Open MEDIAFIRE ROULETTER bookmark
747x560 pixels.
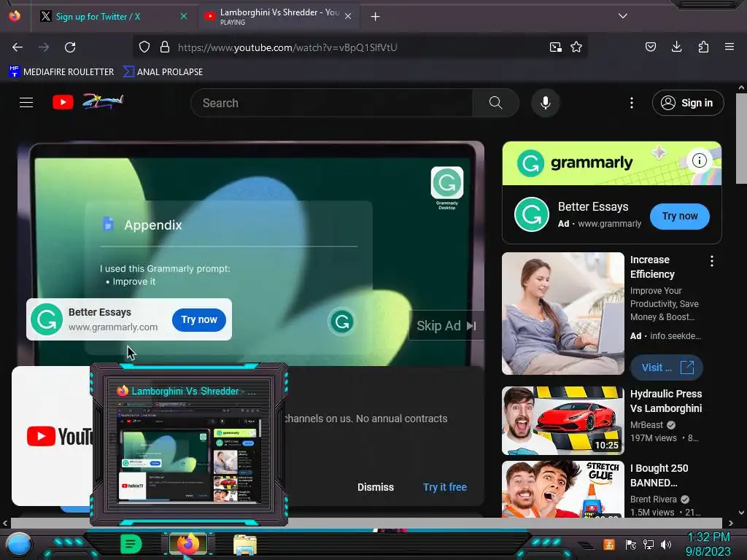click(x=61, y=72)
